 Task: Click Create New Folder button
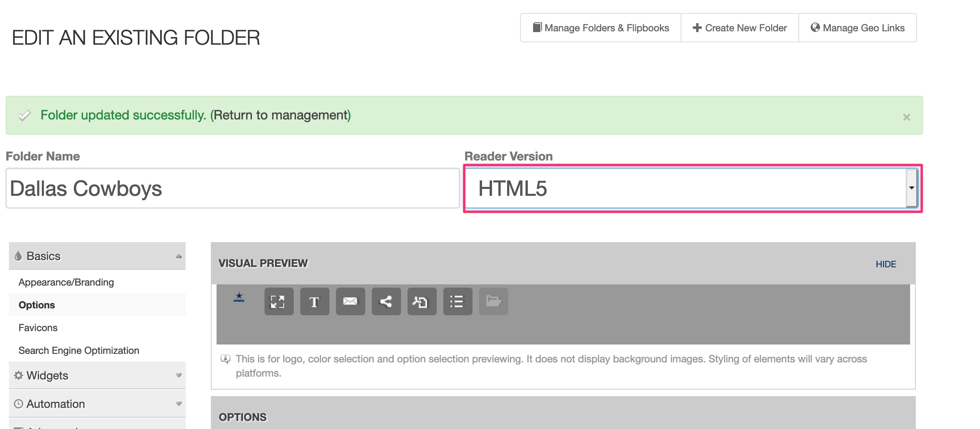[x=739, y=28]
